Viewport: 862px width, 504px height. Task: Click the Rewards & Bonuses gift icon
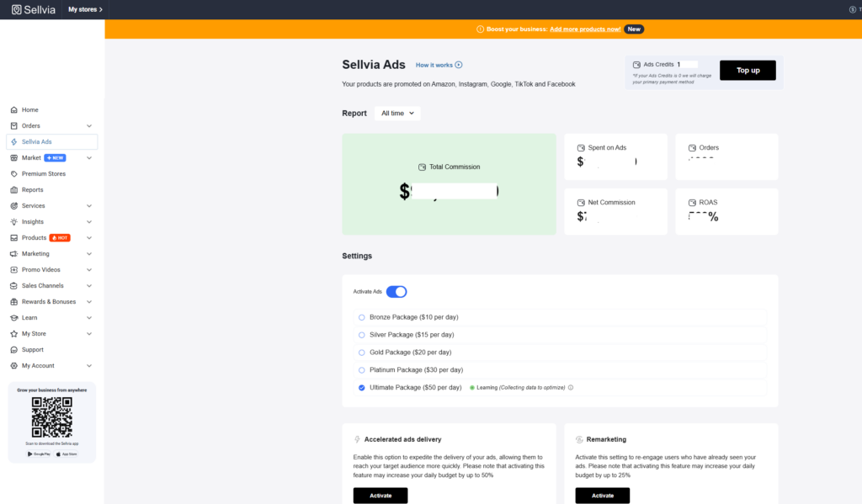tap(13, 302)
